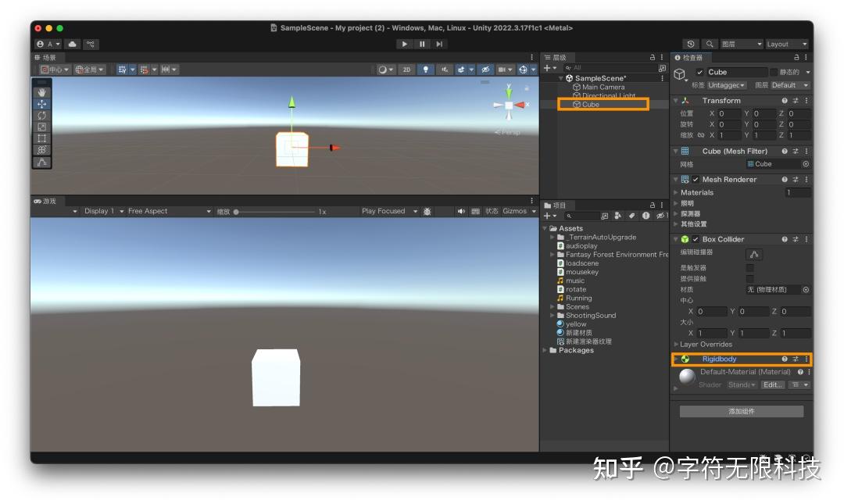This screenshot has width=844, height=504.
Task: Collapse the SampleScene hierarchy node
Action: 561,79
